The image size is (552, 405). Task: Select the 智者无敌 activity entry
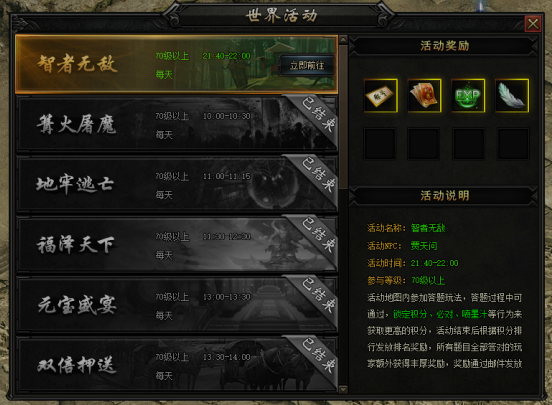click(176, 64)
